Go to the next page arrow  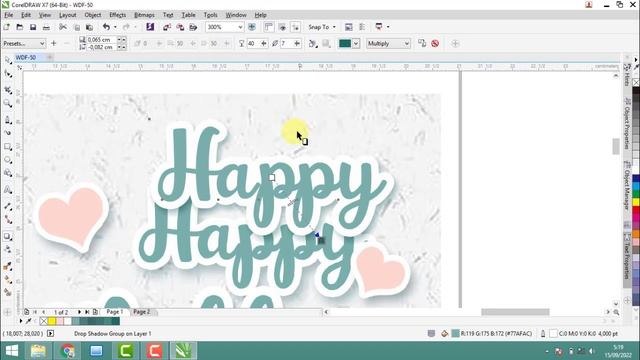tap(79, 312)
